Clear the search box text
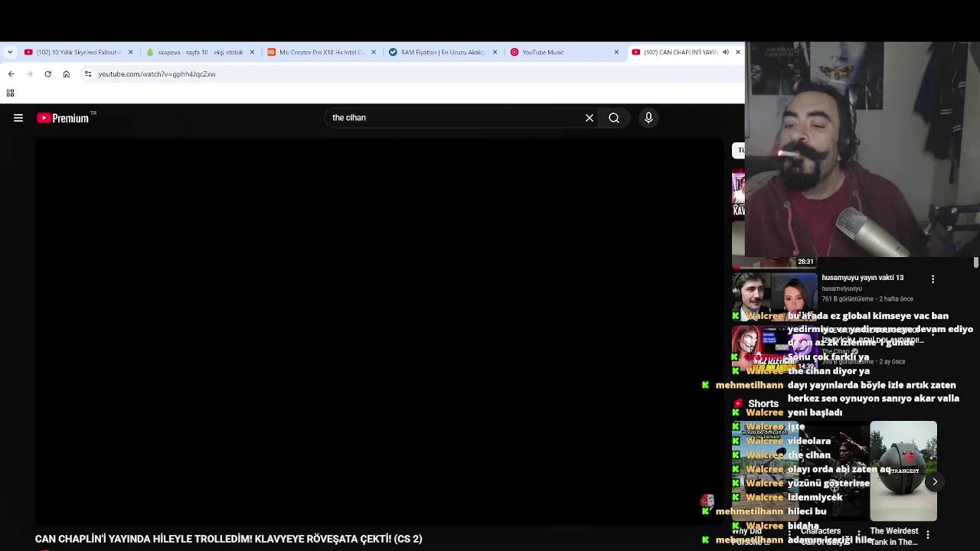The height and width of the screenshot is (551, 980). (590, 118)
